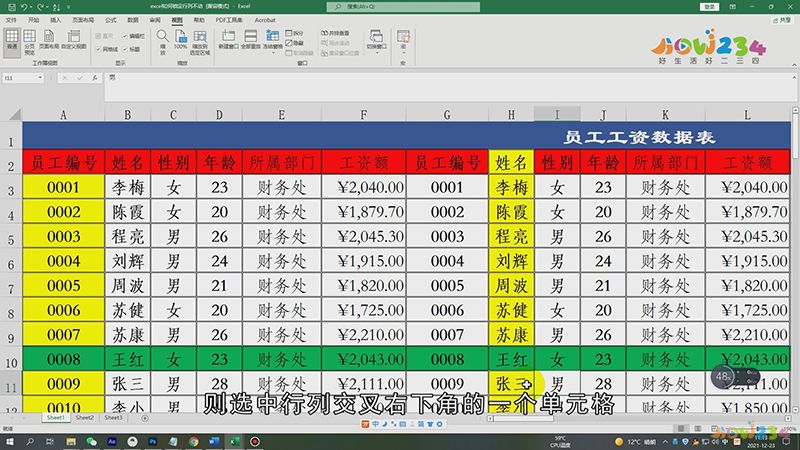Click Zoom to Selection icon
The height and width of the screenshot is (450, 800).
pyautogui.click(x=200, y=42)
